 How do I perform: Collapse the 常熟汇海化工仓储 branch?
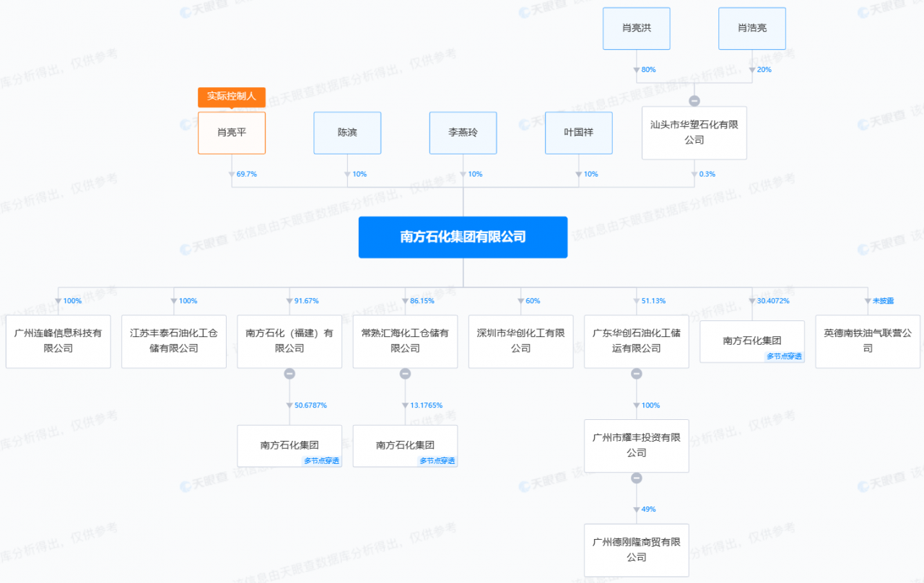(405, 374)
